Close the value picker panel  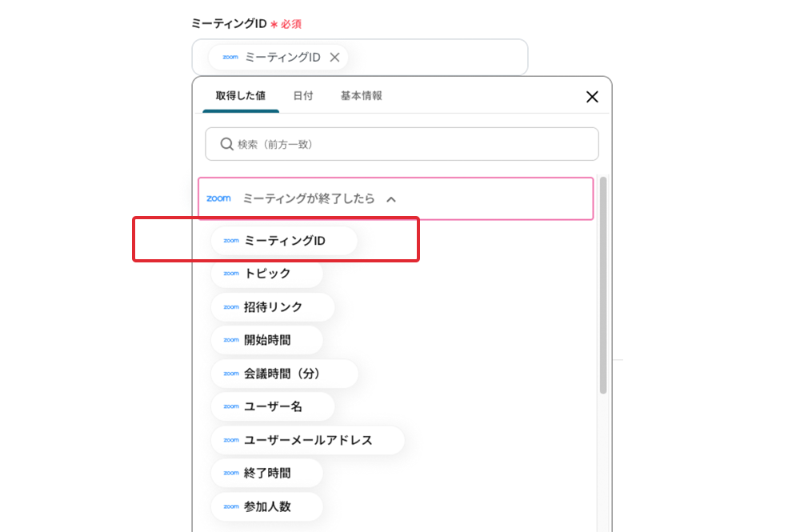[x=592, y=97]
